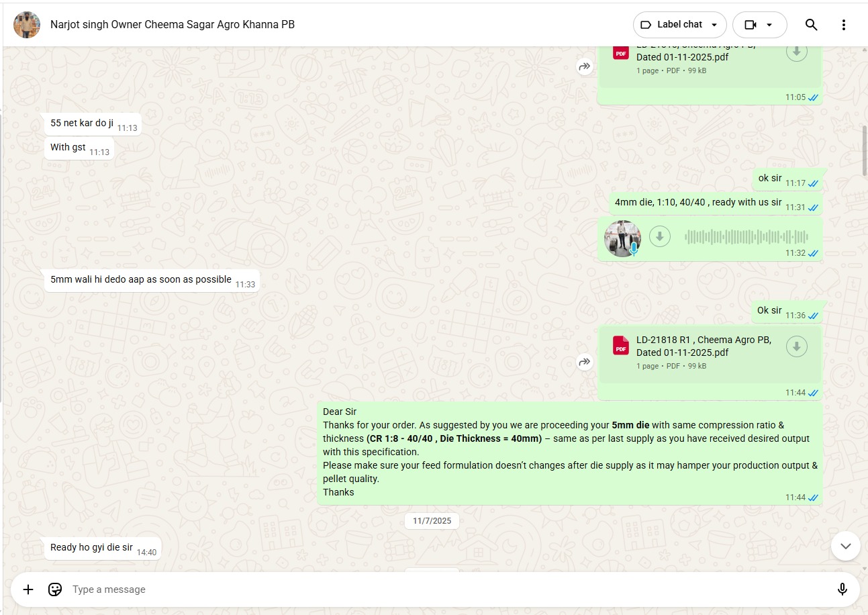Click the microphone voice message icon
Screen dimensions: 868x615
[x=842, y=589]
